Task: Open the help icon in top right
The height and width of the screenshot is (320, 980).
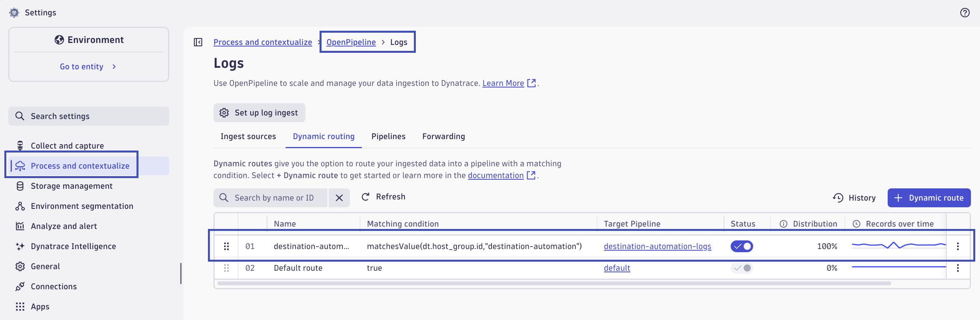Action: (x=965, y=13)
